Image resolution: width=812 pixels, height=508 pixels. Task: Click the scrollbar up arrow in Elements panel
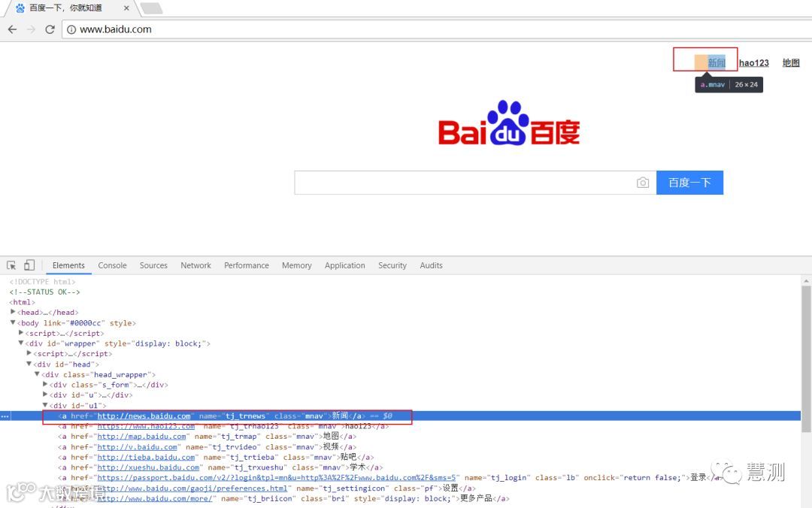tap(806, 280)
